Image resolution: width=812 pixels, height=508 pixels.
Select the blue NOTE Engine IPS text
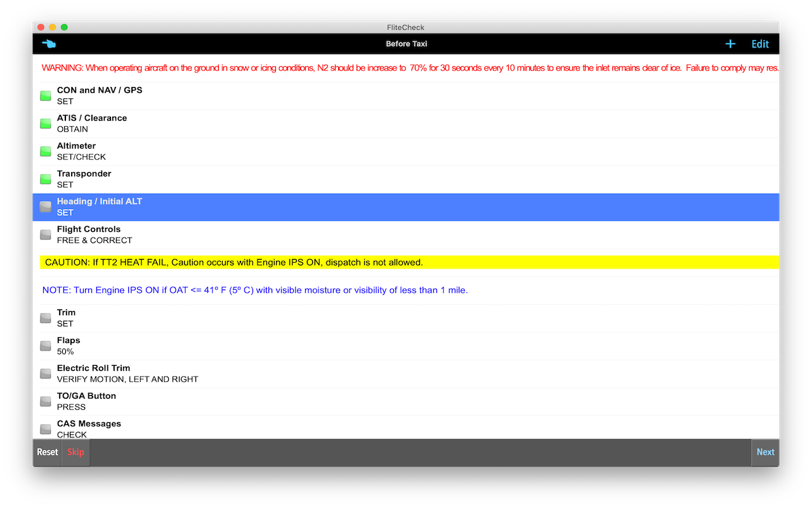click(x=255, y=290)
